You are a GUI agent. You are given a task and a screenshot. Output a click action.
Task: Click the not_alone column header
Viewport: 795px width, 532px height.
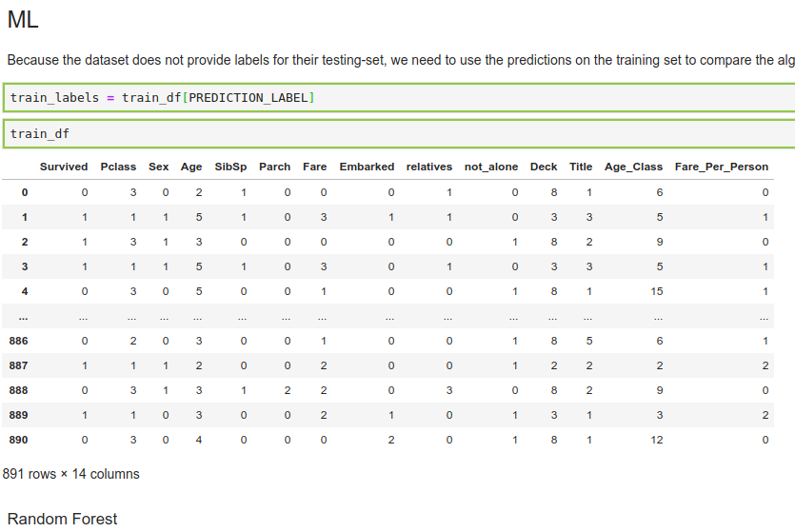[491, 167]
